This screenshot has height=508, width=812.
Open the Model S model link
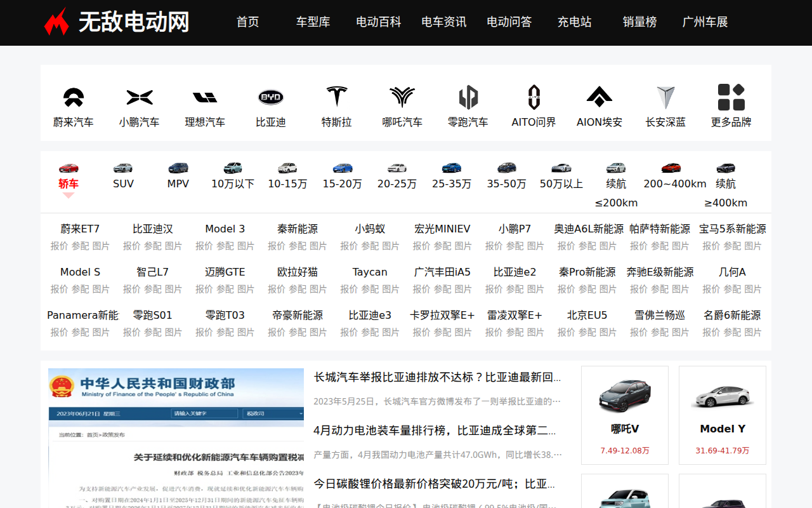pyautogui.click(x=80, y=272)
